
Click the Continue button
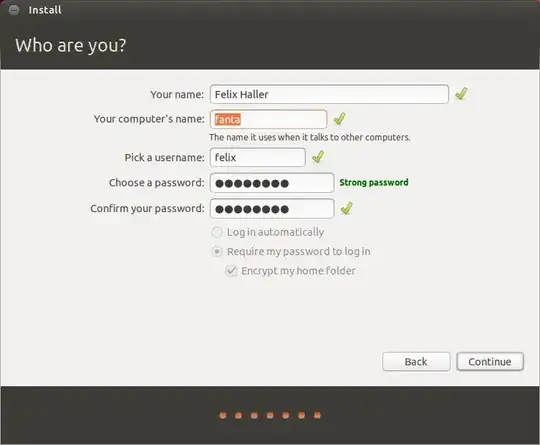click(490, 362)
